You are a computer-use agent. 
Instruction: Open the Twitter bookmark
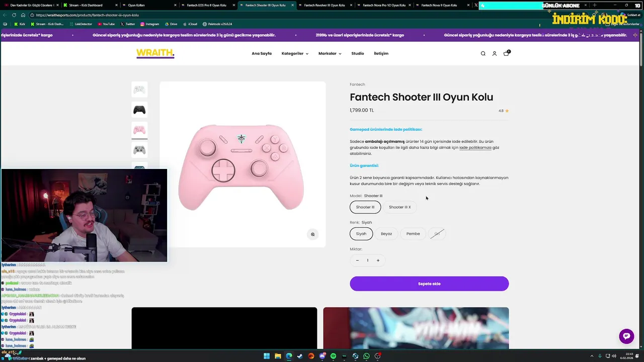tap(127, 24)
